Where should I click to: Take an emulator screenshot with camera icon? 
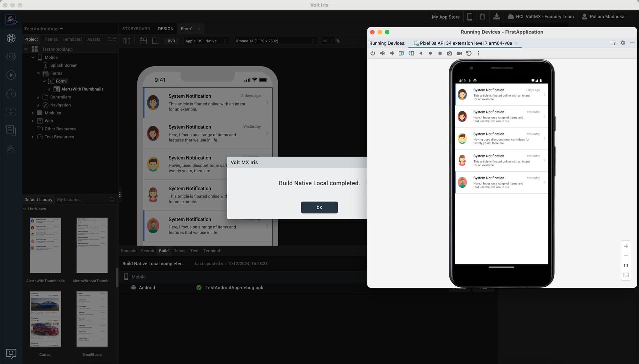[450, 53]
